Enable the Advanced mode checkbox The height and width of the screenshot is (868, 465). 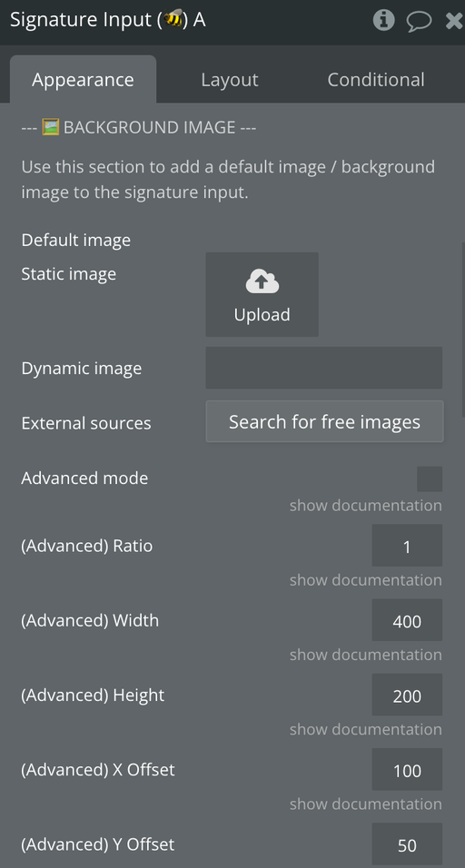[430, 478]
